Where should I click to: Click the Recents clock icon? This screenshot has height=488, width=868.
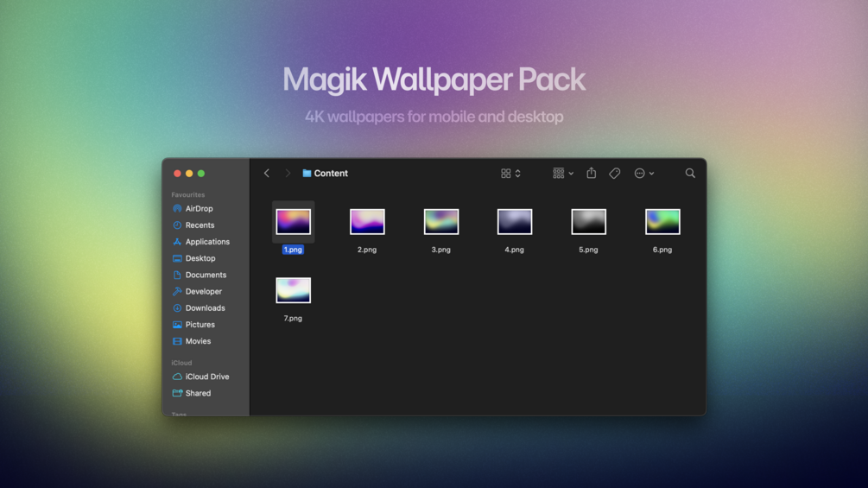click(x=177, y=225)
